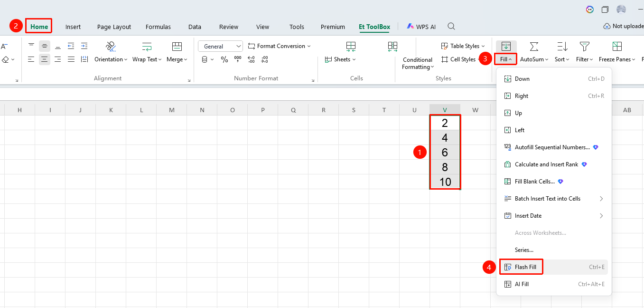644x308 pixels.
Task: Click the bottom align icon
Action: click(58, 46)
